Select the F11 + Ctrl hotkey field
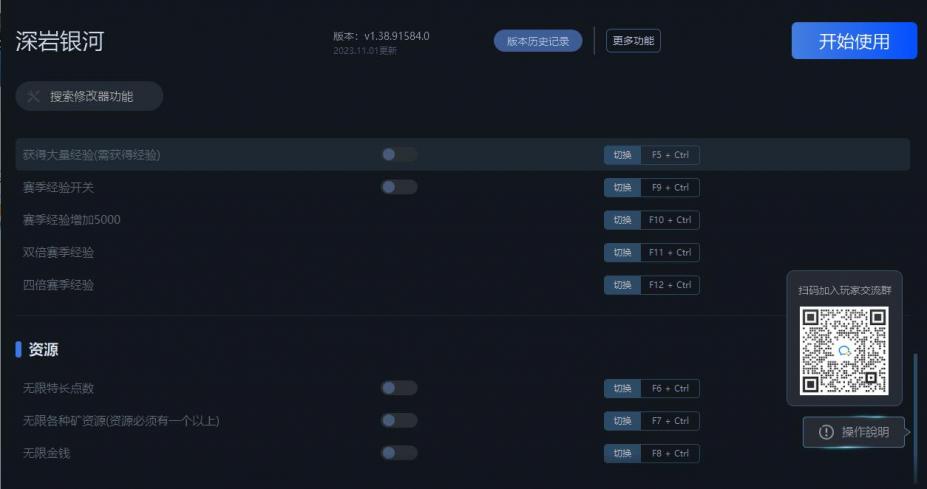The image size is (927, 489). tap(670, 252)
